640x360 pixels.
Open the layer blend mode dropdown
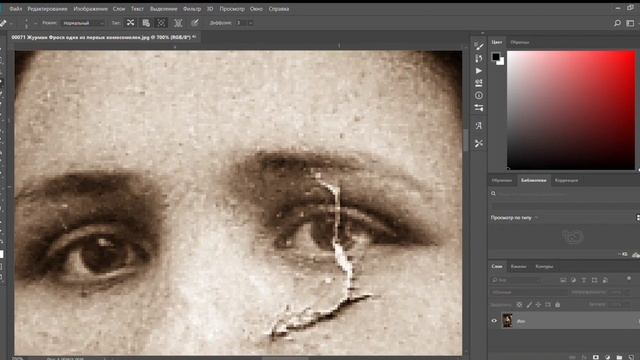point(529,292)
